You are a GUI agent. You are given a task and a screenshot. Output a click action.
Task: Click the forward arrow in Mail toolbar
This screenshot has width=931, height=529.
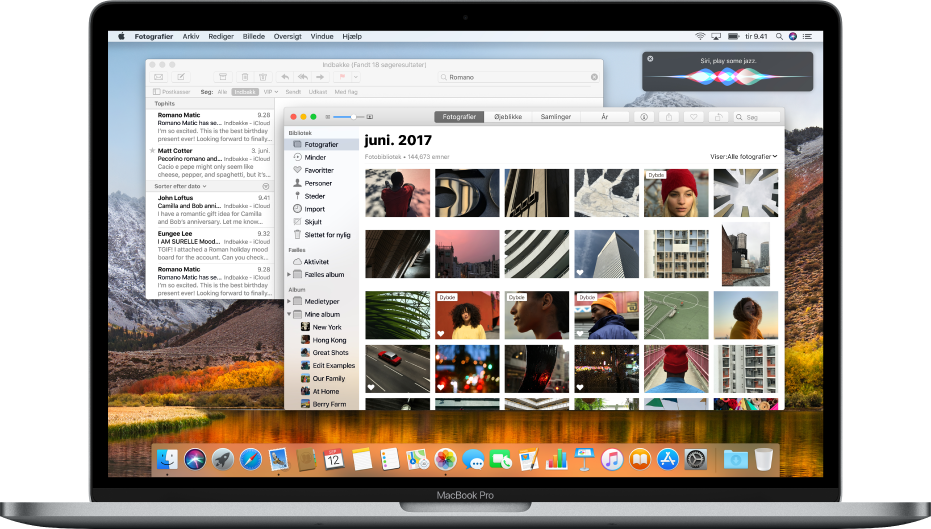click(320, 77)
